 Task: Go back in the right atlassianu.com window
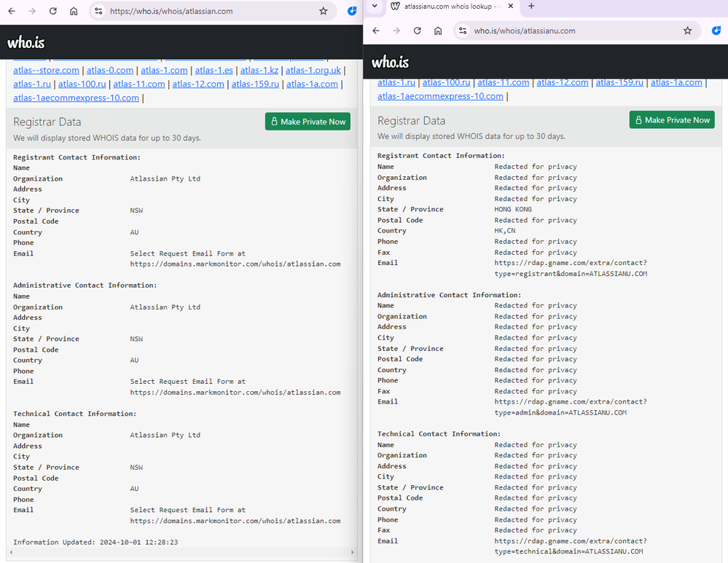[x=376, y=31]
